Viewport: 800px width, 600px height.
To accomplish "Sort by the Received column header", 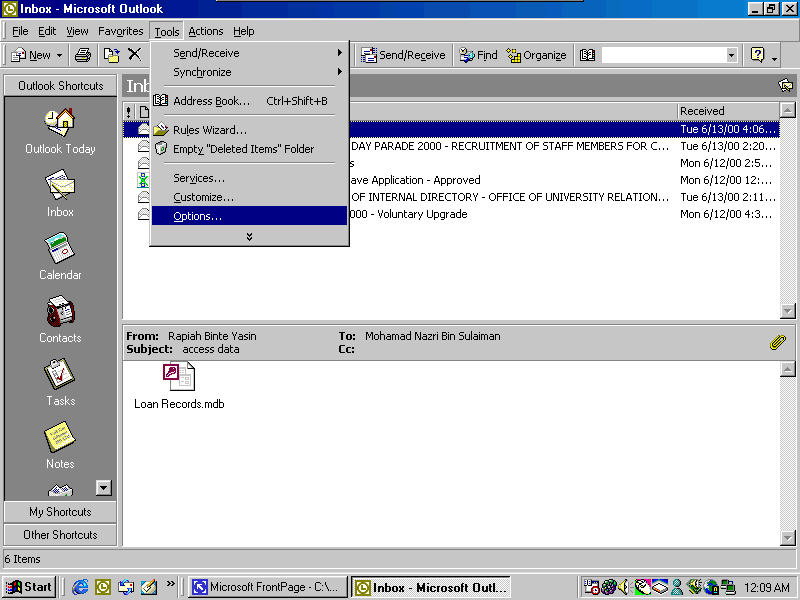I will tap(728, 111).
